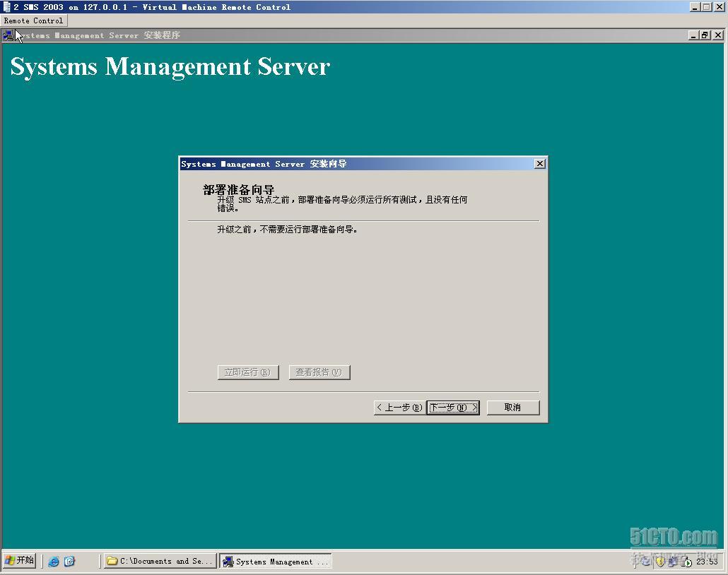
Task: Open the network computers tray icon
Action: pos(672,562)
